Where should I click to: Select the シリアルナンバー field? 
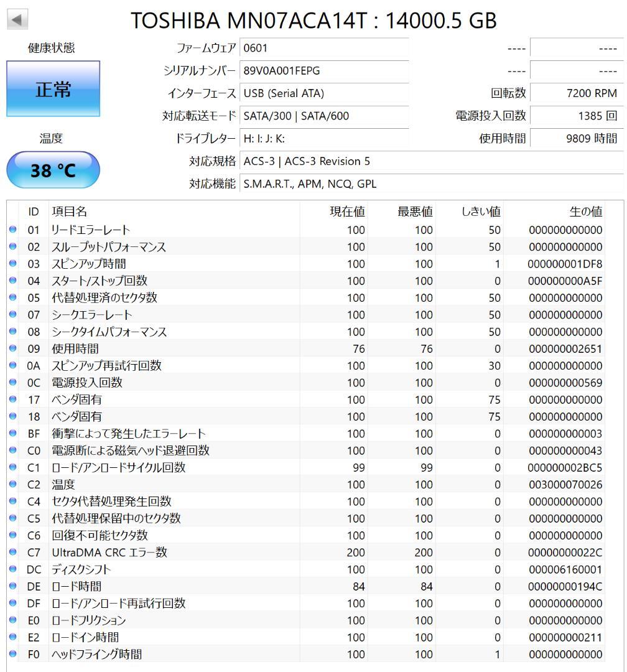[323, 70]
